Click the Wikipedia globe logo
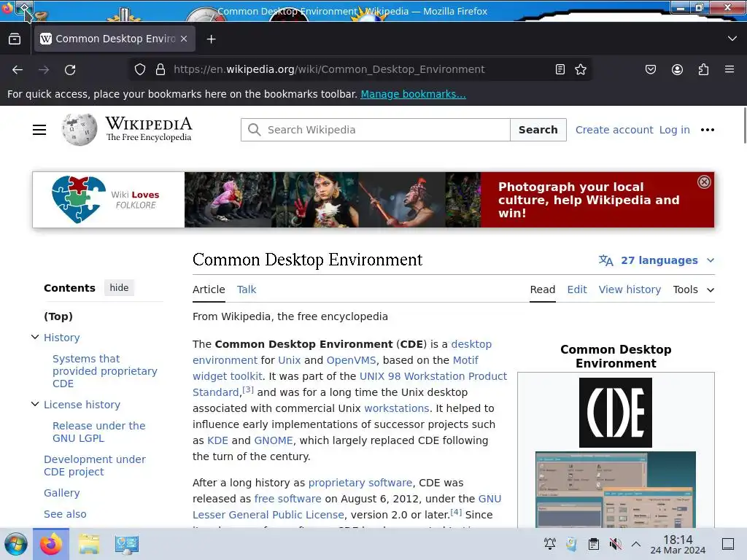Viewport: 747px width, 560px height. tap(79, 130)
